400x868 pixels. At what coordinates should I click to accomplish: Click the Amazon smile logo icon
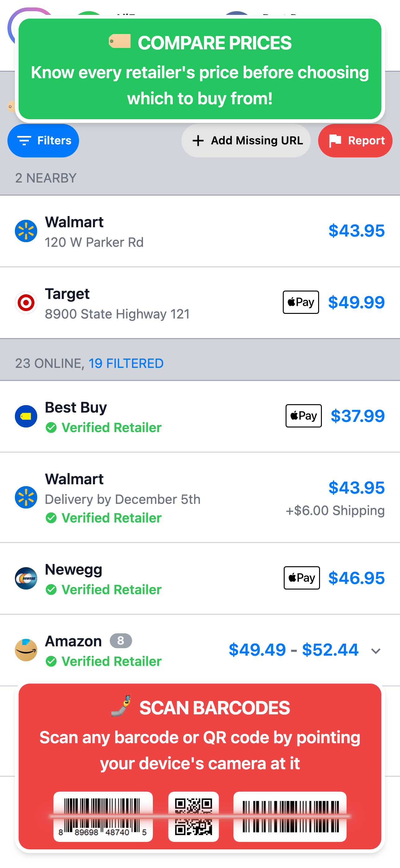click(x=26, y=650)
